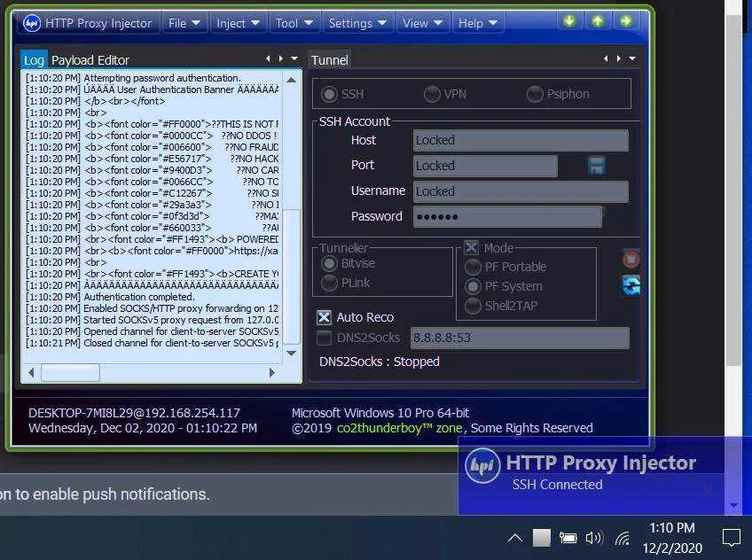Click the HTTP Proxy Injector logo icon

(x=32, y=22)
